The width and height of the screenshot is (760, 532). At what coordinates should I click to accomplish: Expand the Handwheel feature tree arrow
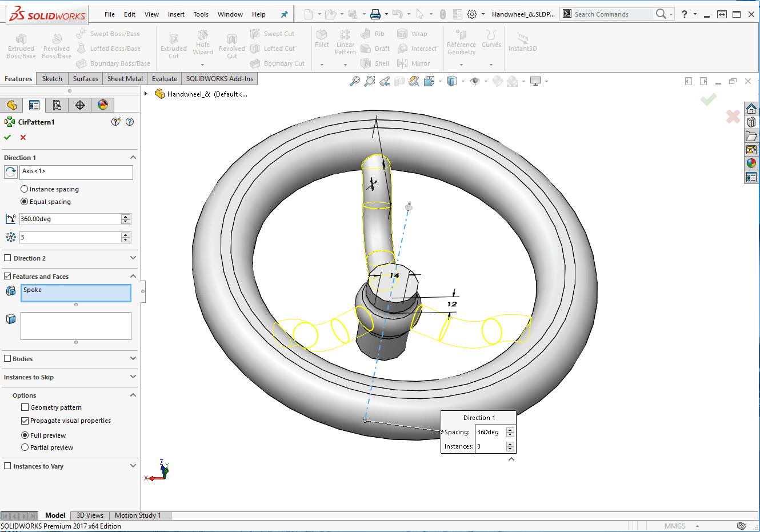tap(146, 94)
